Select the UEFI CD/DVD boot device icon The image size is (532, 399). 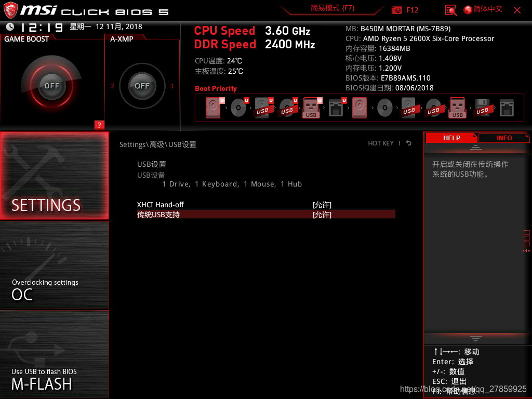239,108
